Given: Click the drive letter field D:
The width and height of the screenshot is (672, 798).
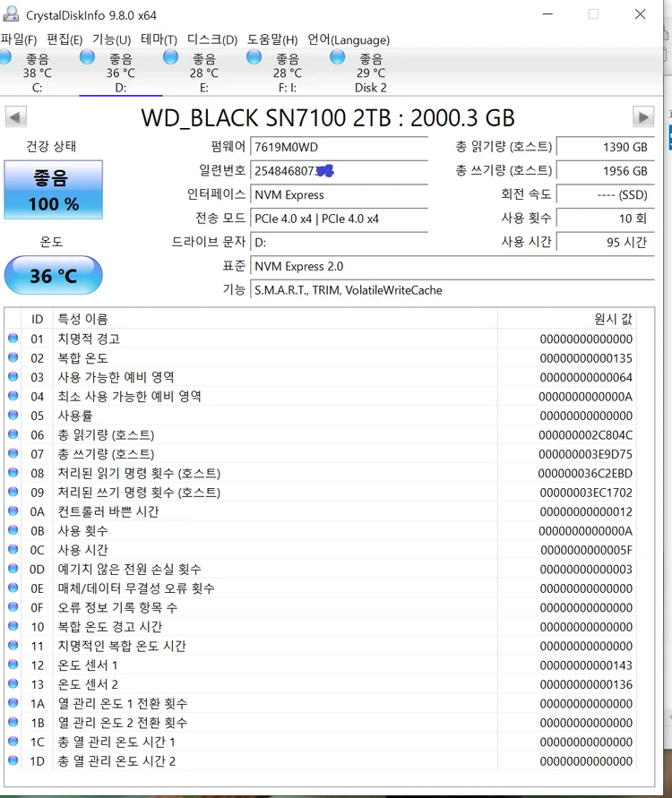Looking at the screenshot, I should pyautogui.click(x=339, y=242).
